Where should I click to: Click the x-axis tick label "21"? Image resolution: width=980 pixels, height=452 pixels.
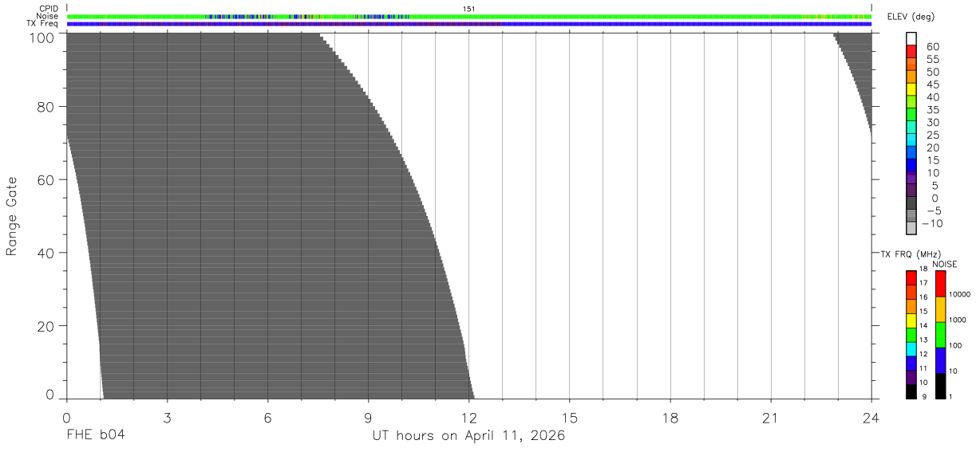coord(771,417)
